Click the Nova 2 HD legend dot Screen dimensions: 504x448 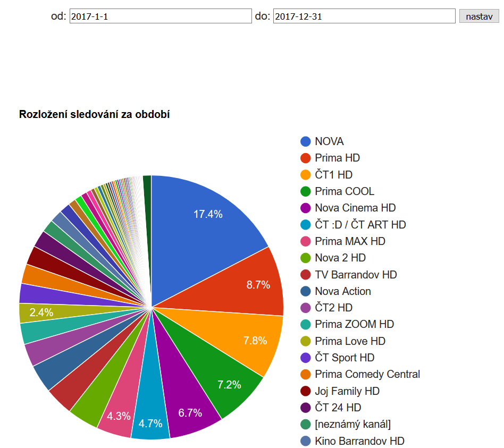305,258
